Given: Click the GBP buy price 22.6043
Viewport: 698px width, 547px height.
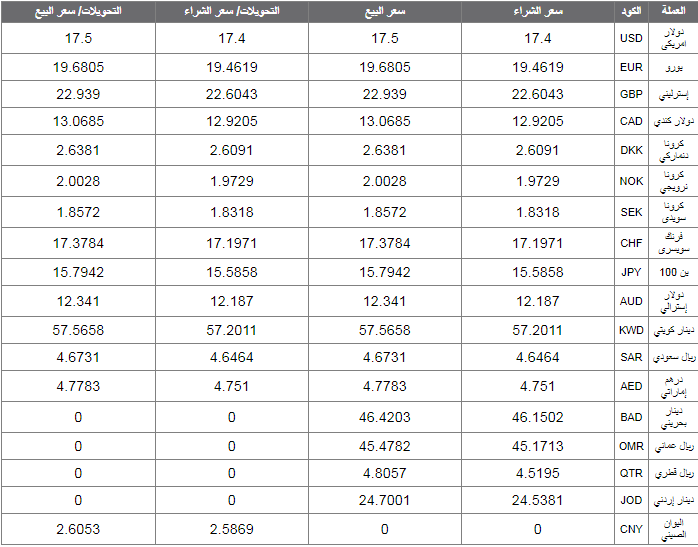Looking at the screenshot, I should point(538,94).
